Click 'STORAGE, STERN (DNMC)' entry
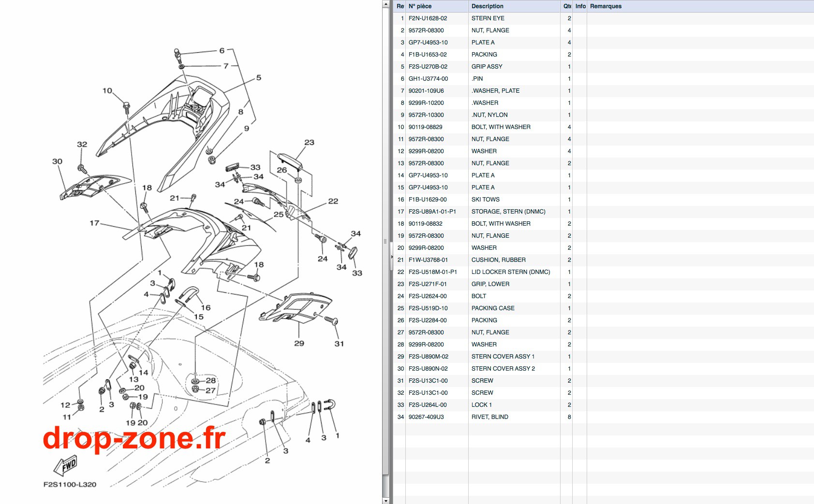 tap(508, 212)
